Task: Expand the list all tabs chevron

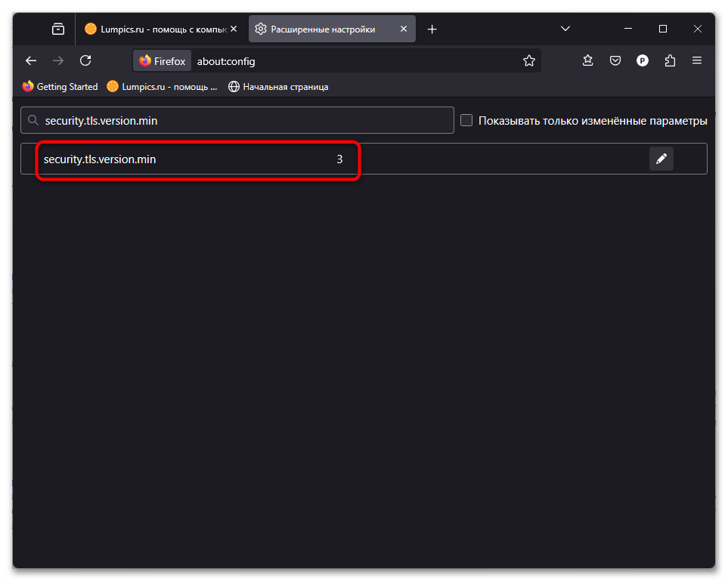Action: coord(565,29)
